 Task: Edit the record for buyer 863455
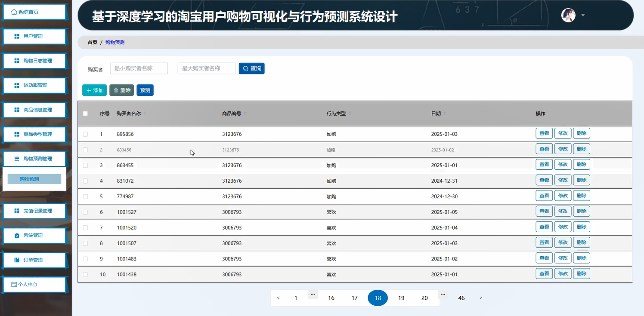tap(563, 164)
